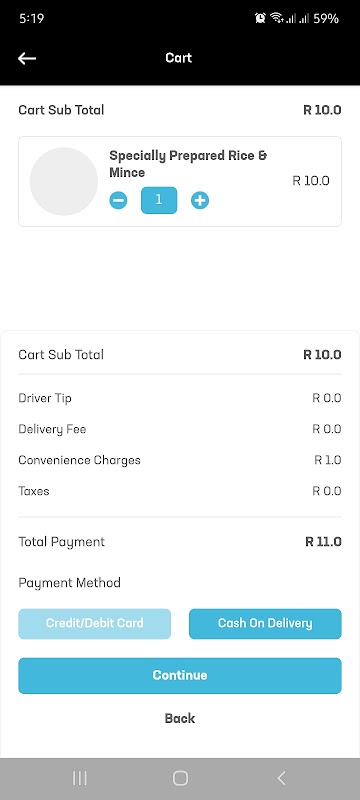The image size is (360, 800).
Task: Tap the back arrow in Cart header
Action: [27, 58]
